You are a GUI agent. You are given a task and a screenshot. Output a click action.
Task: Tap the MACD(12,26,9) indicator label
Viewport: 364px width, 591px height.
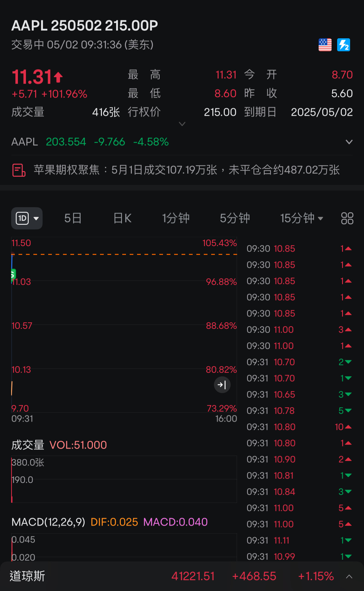pyautogui.click(x=48, y=522)
